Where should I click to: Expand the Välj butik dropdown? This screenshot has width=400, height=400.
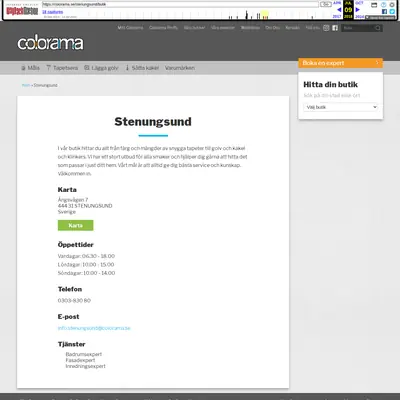341,107
